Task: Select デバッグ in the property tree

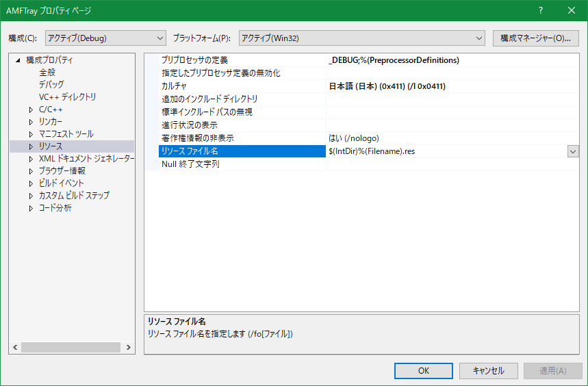Action: pos(51,85)
